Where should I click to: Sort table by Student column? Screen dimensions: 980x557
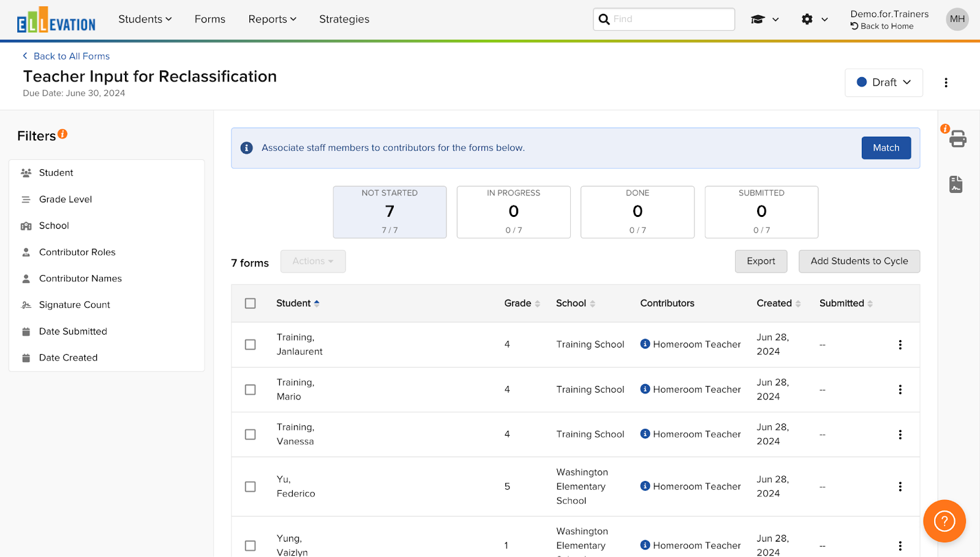[x=298, y=303]
